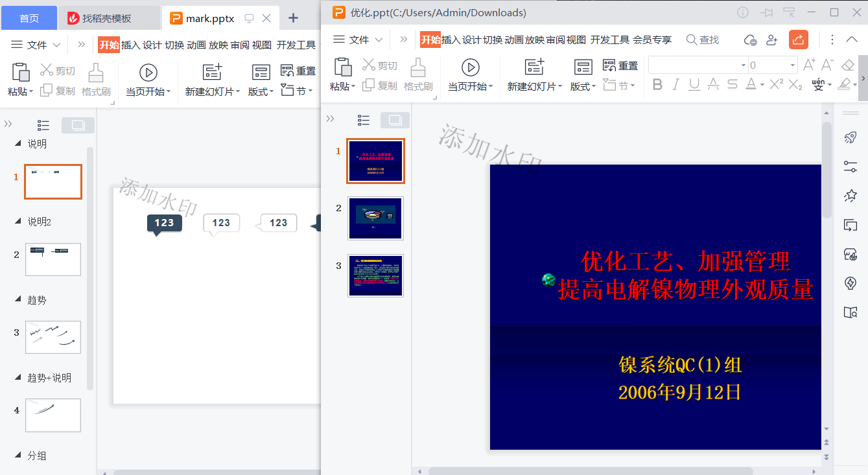Switch to outline view in mark.pptx panel
The height and width of the screenshot is (475, 868).
point(43,125)
